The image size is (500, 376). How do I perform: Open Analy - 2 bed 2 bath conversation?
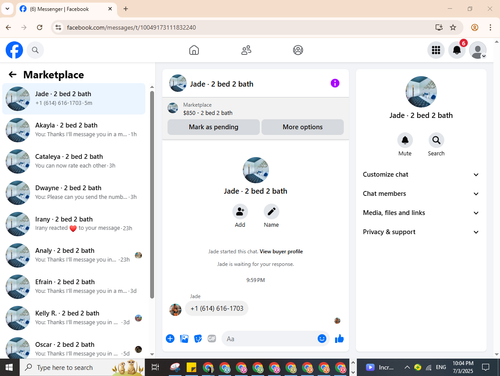pyautogui.click(x=74, y=255)
